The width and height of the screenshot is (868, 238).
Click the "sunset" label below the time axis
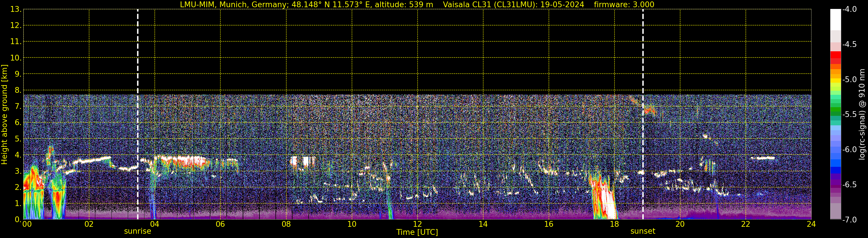tap(643, 231)
